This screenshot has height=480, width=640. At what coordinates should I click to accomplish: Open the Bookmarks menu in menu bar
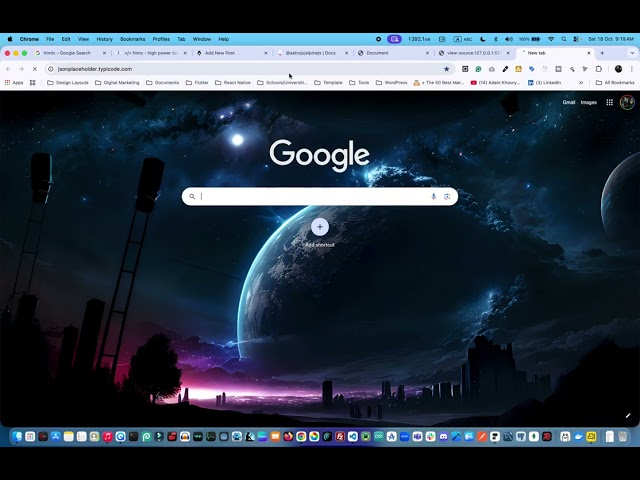tap(133, 39)
